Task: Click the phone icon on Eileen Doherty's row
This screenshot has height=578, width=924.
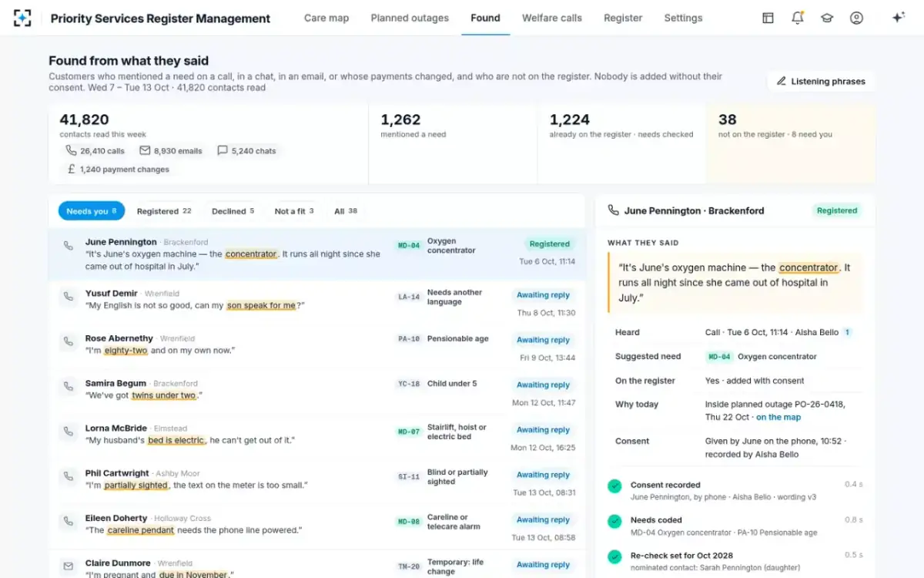Action: pos(69,521)
